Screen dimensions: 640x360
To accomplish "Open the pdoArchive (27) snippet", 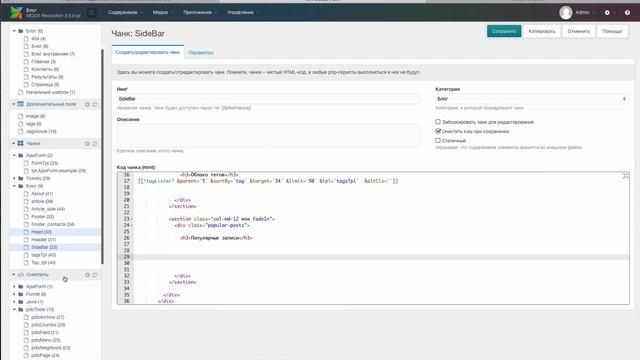I will pyautogui.click(x=47, y=317).
